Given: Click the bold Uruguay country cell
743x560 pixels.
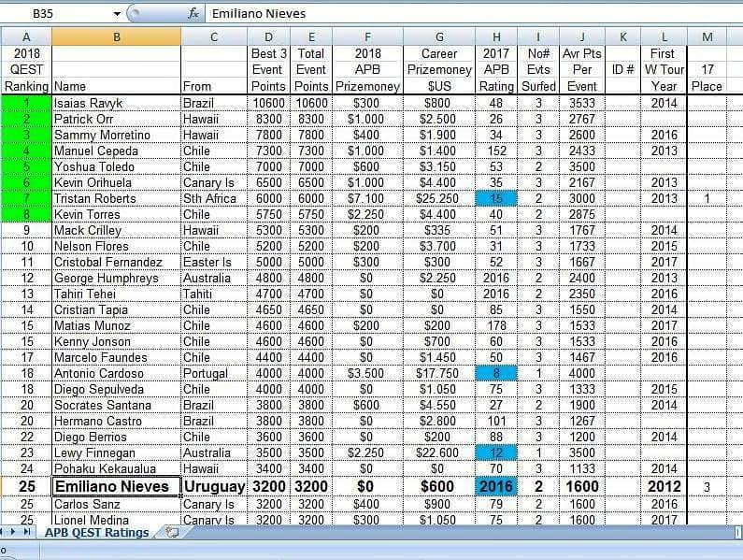Looking at the screenshot, I should (x=214, y=486).
